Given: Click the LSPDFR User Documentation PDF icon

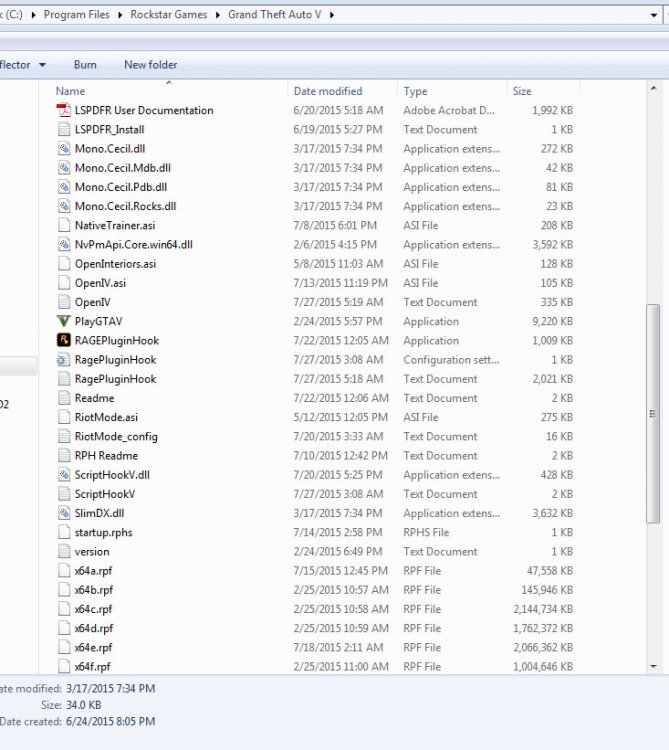Looking at the screenshot, I should [x=64, y=110].
